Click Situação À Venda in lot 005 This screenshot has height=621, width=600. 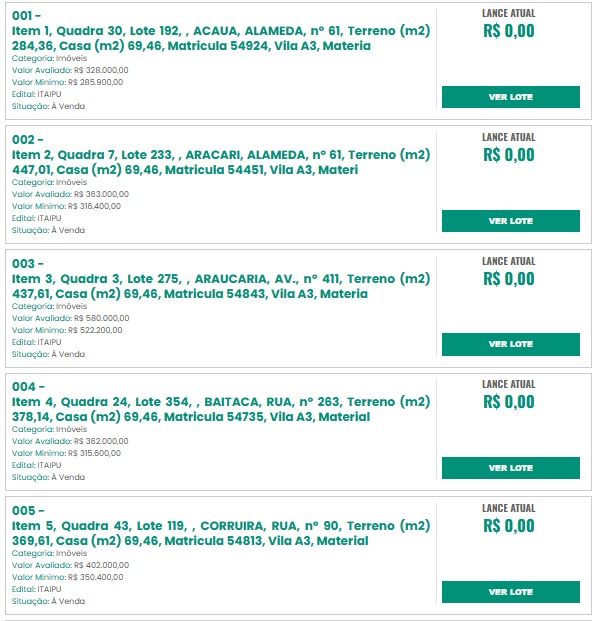(48, 601)
